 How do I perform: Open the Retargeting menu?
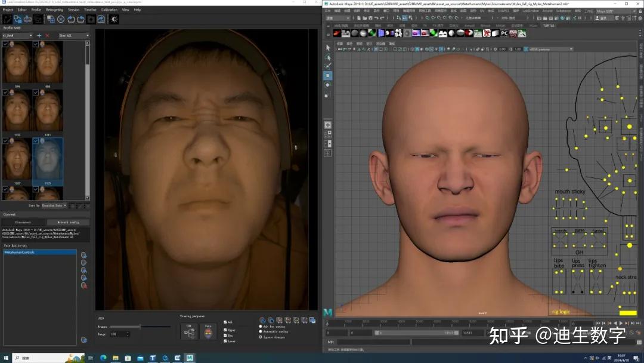(54, 10)
